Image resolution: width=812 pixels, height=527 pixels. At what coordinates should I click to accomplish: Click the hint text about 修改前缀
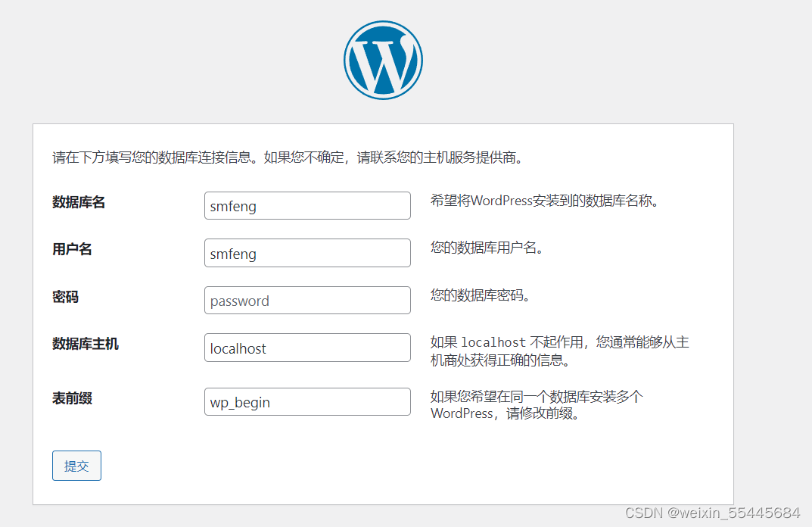(537, 404)
